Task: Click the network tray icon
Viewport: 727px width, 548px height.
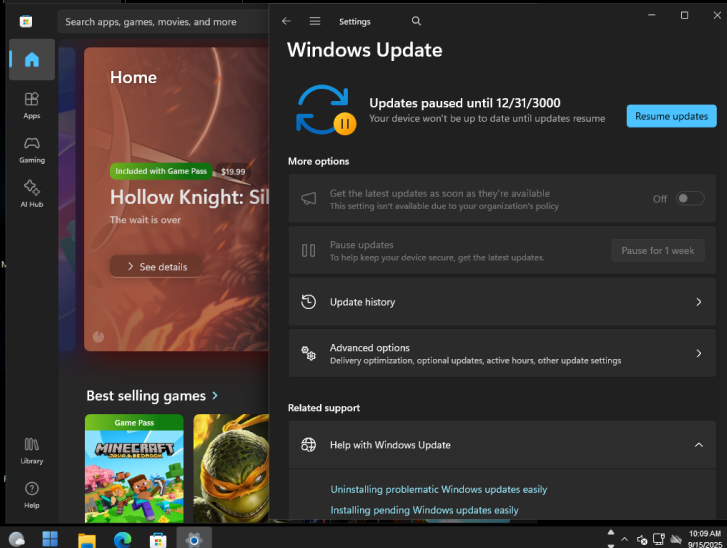Action: [659, 539]
